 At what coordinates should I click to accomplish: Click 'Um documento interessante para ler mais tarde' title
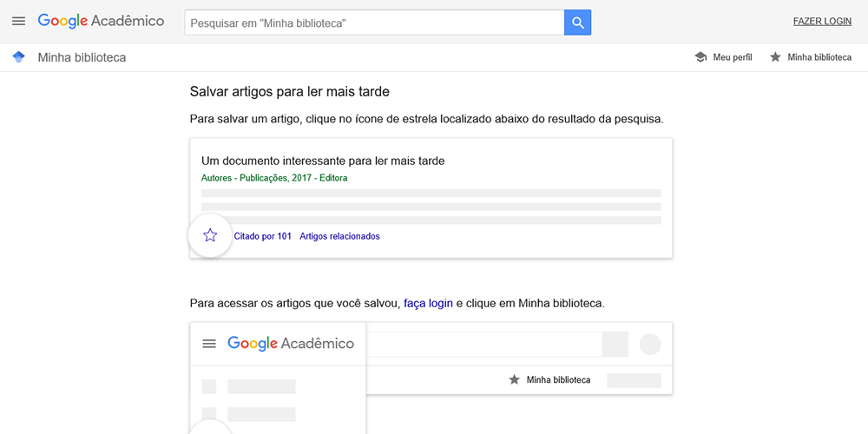323,161
